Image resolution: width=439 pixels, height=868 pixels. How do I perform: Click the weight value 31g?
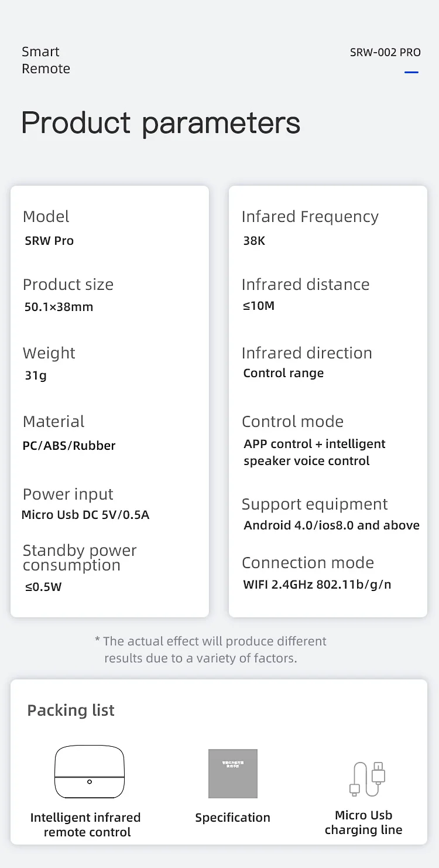coord(36,375)
